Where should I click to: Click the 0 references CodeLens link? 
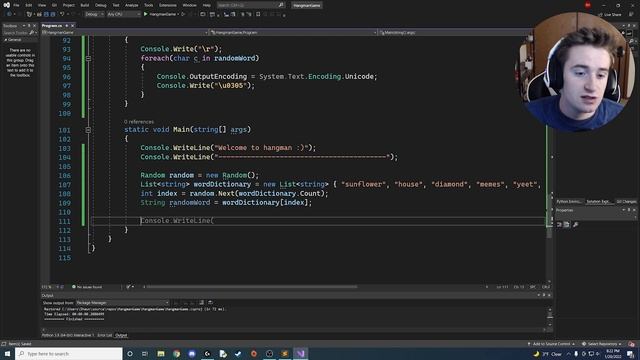pyautogui.click(x=139, y=122)
